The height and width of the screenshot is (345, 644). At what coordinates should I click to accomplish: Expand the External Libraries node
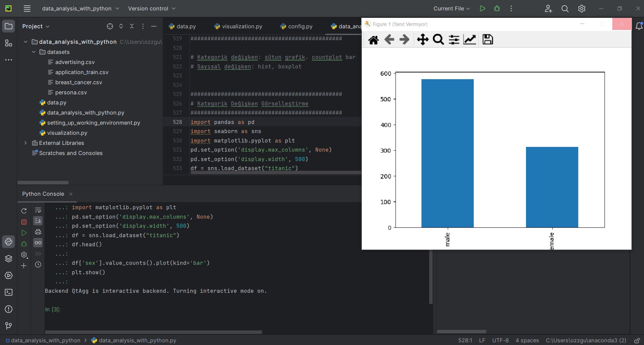(26, 143)
